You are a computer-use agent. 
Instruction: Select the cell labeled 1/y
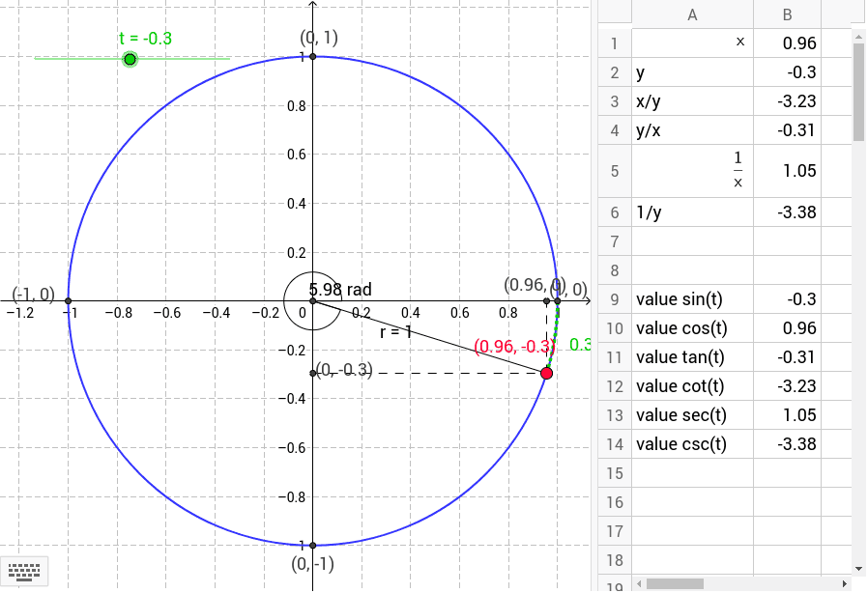pyautogui.click(x=692, y=212)
